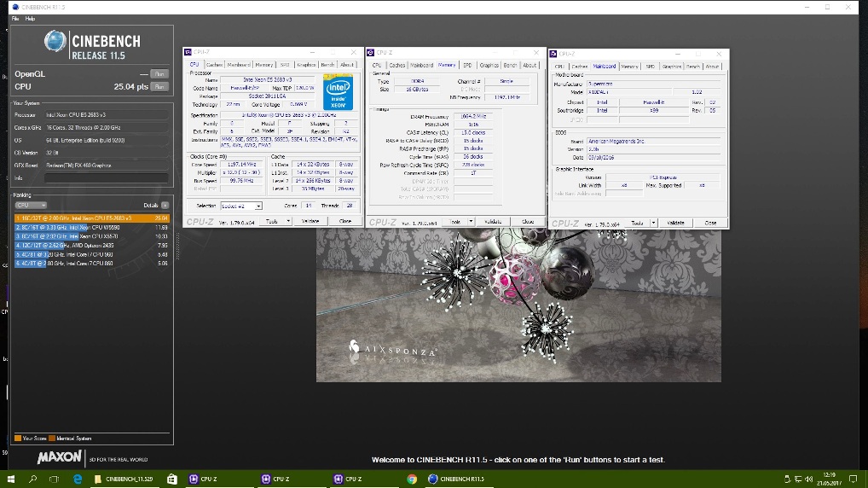
Task: Open the CINEBENCH_11.529 folder taskbar button
Action: [x=124, y=479]
